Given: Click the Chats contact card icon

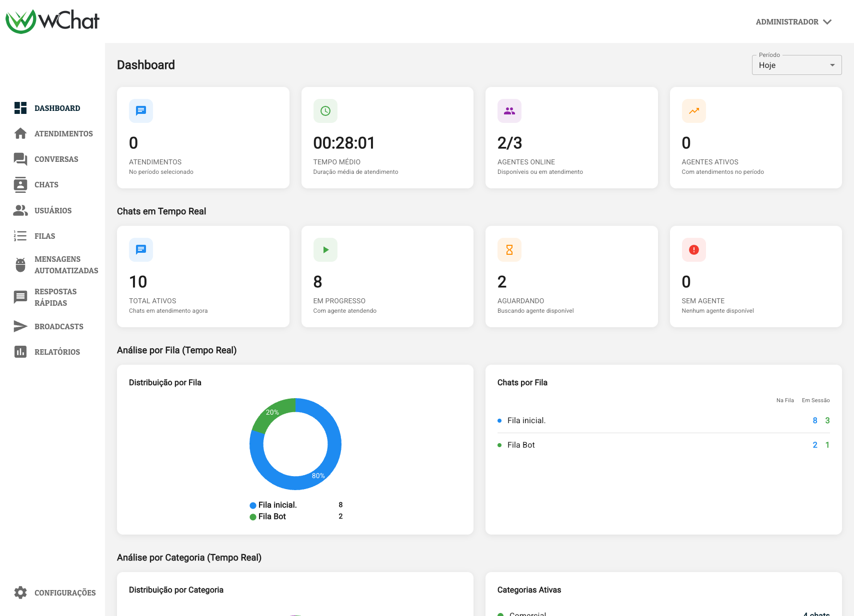Looking at the screenshot, I should pyautogui.click(x=20, y=184).
